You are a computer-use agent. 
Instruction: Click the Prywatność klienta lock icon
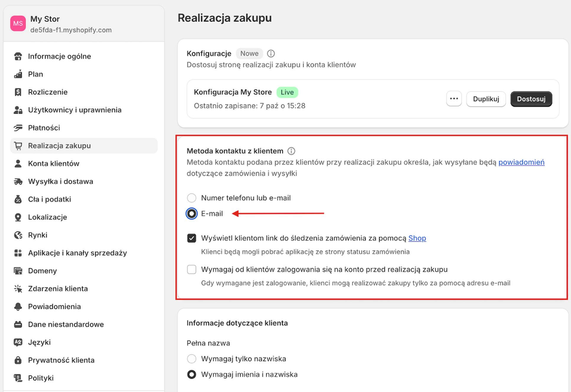(x=18, y=360)
